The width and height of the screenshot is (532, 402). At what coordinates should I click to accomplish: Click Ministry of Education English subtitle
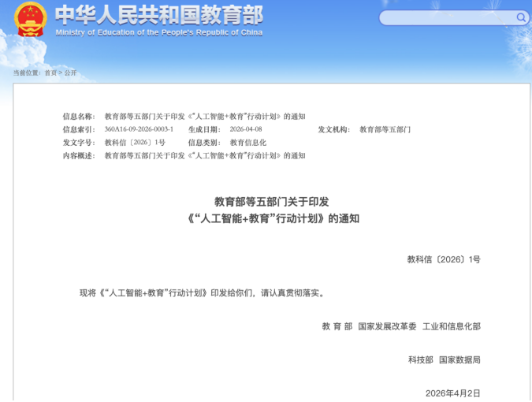158,32
